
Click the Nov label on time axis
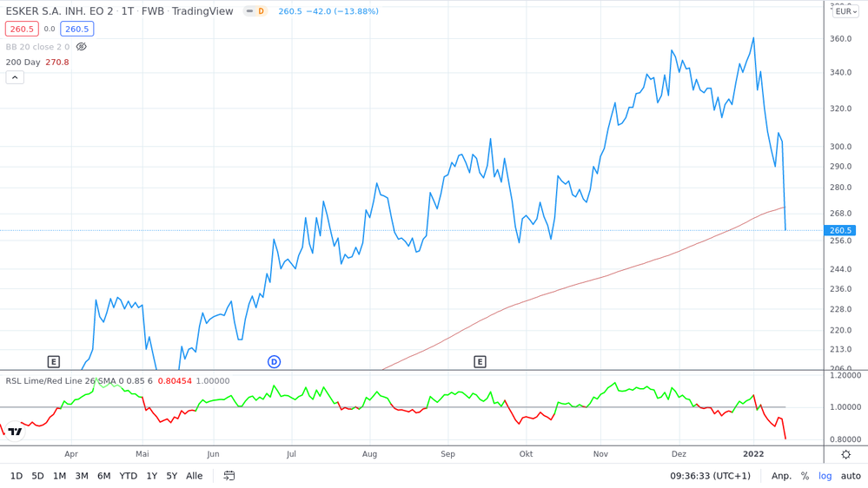click(600, 453)
